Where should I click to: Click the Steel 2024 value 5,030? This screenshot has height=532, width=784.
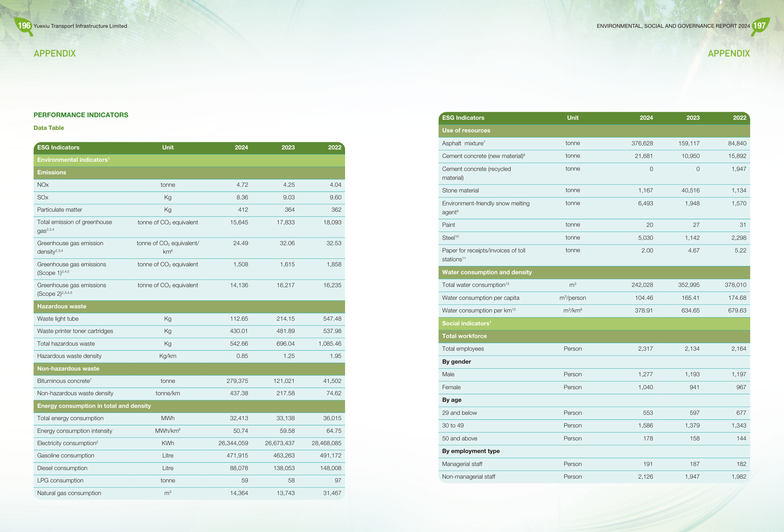point(646,238)
